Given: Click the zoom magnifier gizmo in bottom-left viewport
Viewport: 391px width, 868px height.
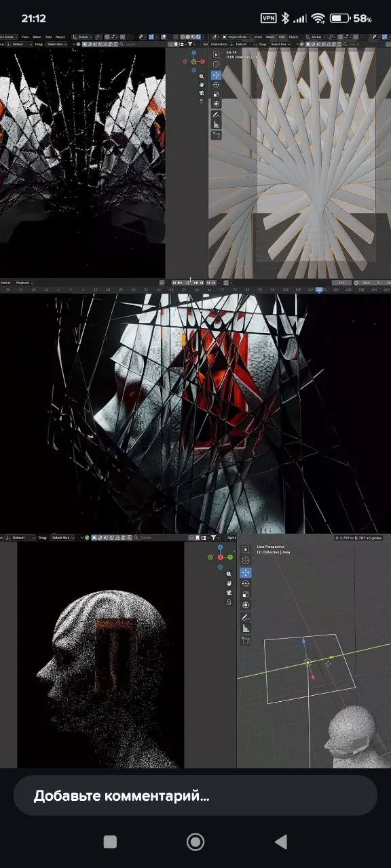Looking at the screenshot, I should click(229, 574).
